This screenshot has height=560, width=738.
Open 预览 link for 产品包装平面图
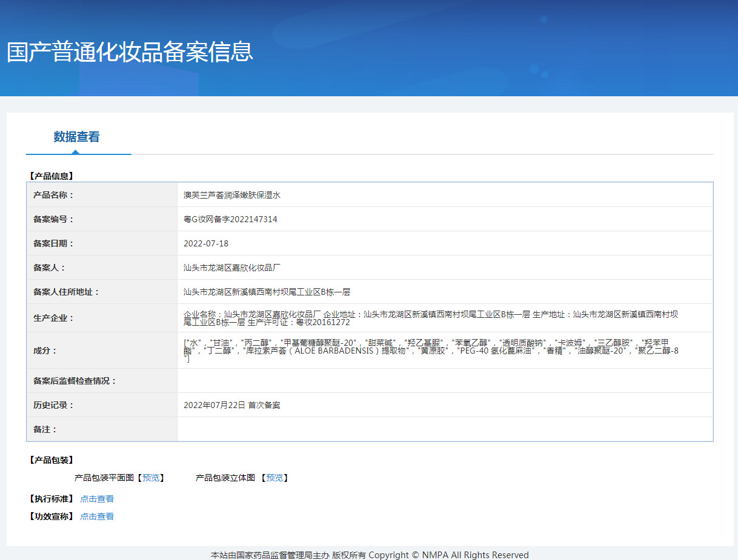(x=151, y=478)
